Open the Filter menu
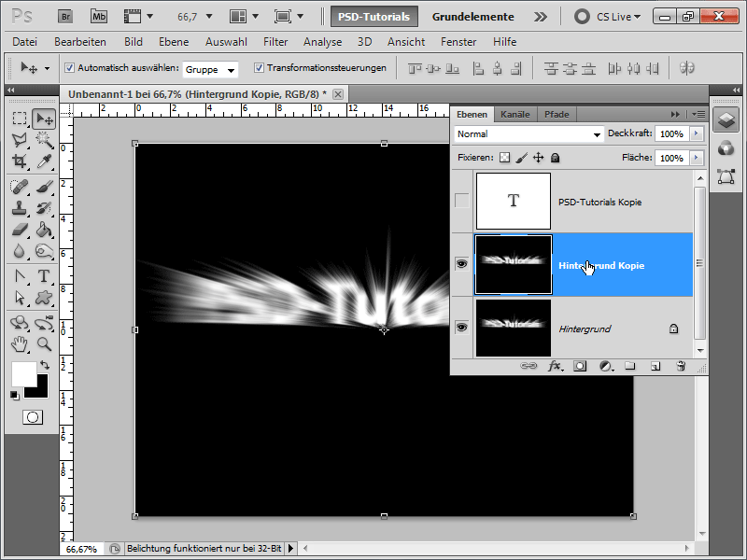Image resolution: width=747 pixels, height=560 pixels. pos(275,42)
